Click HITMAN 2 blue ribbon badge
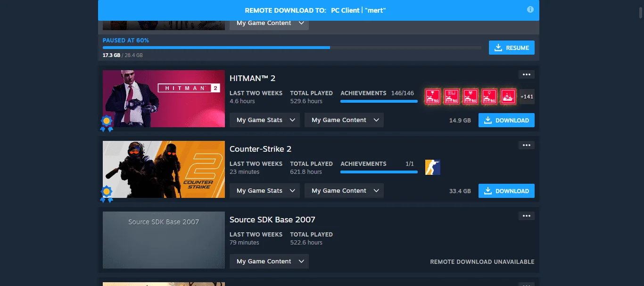 click(x=107, y=123)
